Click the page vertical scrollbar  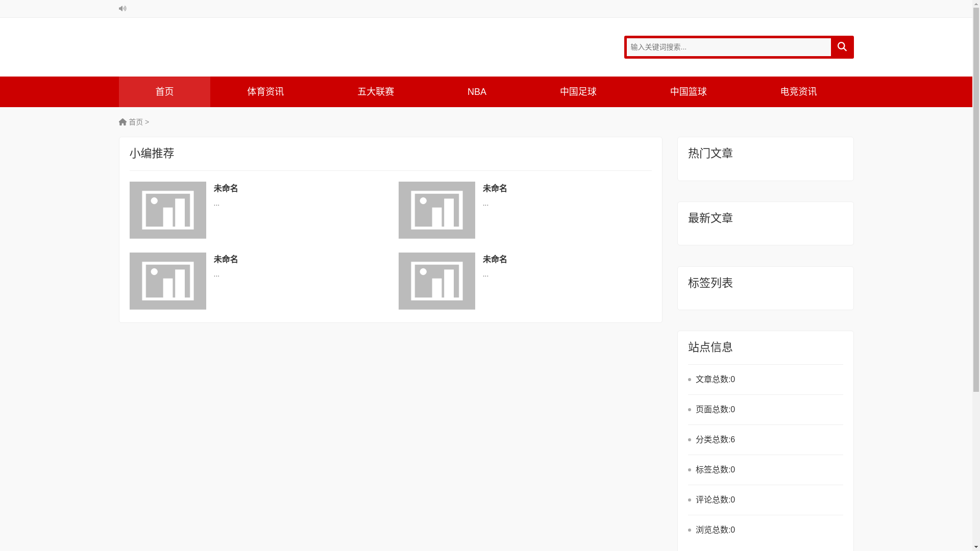click(x=976, y=275)
